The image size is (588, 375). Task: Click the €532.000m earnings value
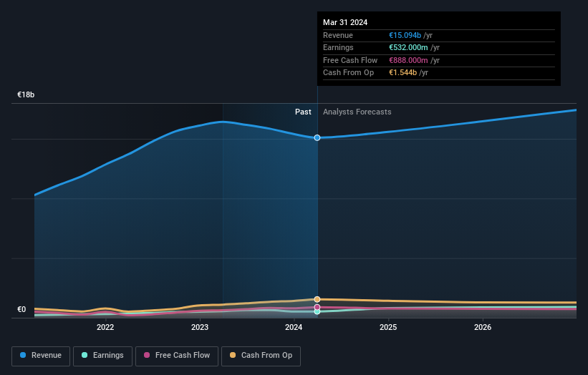[408, 47]
